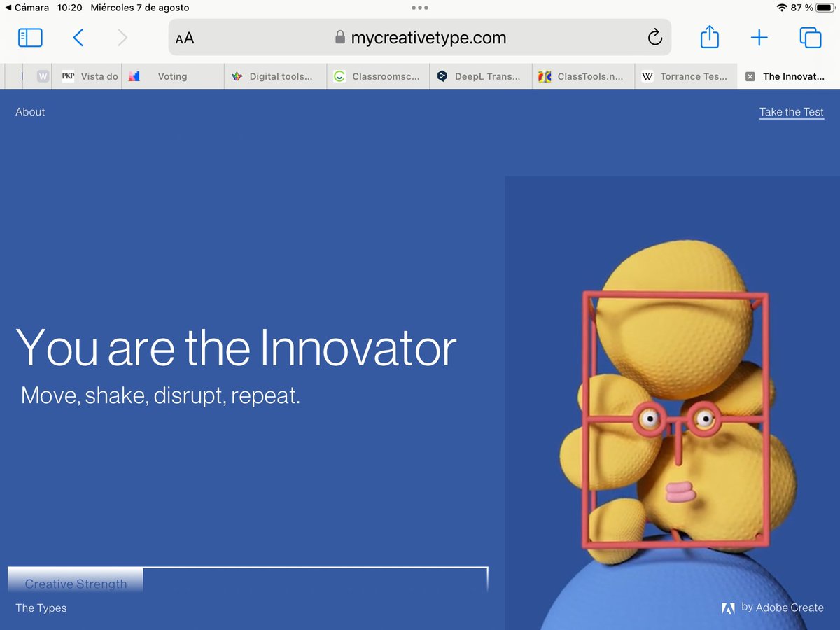Screen dimensions: 840x630
Task: Tap the lock icon in address bar
Action: [x=340, y=37]
